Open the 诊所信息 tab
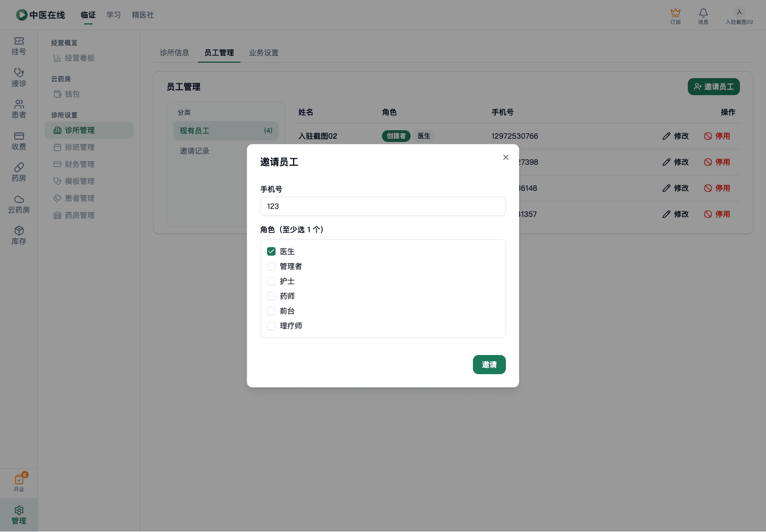The height and width of the screenshot is (532, 766). tap(174, 53)
